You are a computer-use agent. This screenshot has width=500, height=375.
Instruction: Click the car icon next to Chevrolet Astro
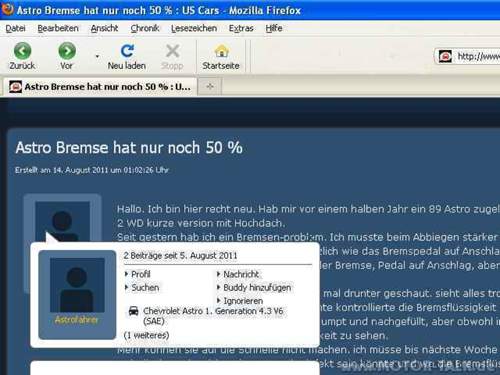(134, 311)
